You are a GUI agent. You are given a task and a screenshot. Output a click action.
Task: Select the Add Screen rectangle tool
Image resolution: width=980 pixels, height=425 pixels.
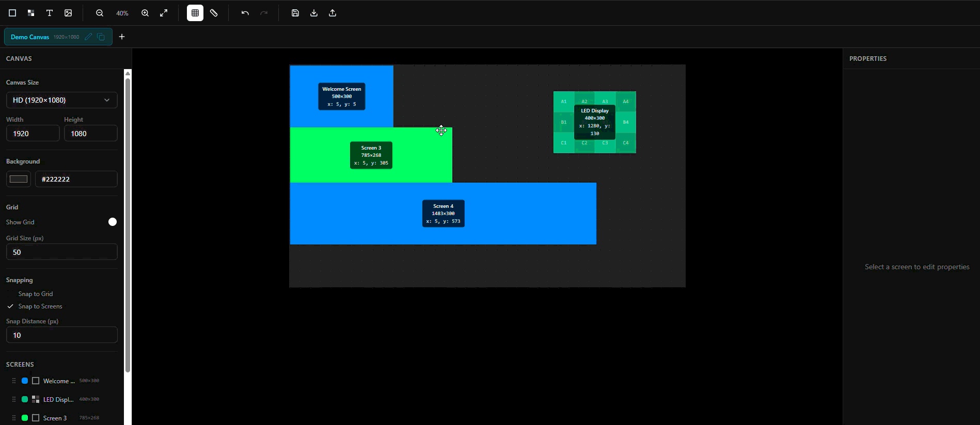[12, 13]
